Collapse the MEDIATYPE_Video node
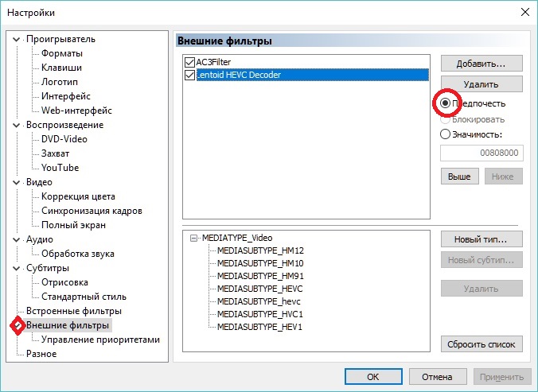 pyautogui.click(x=194, y=238)
